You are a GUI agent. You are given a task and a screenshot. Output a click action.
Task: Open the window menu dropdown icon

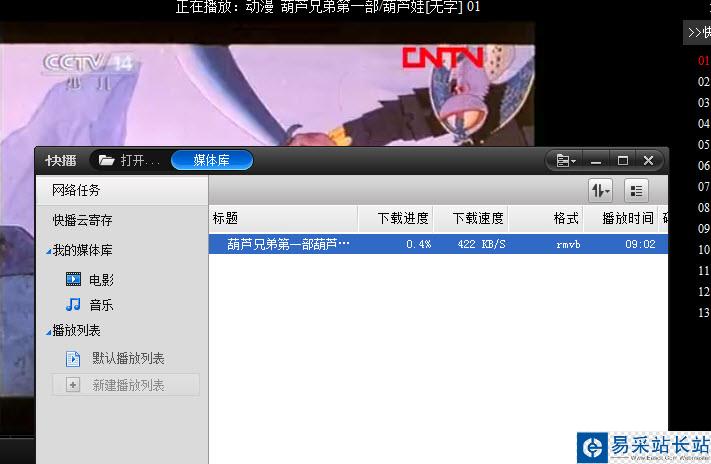point(565,161)
